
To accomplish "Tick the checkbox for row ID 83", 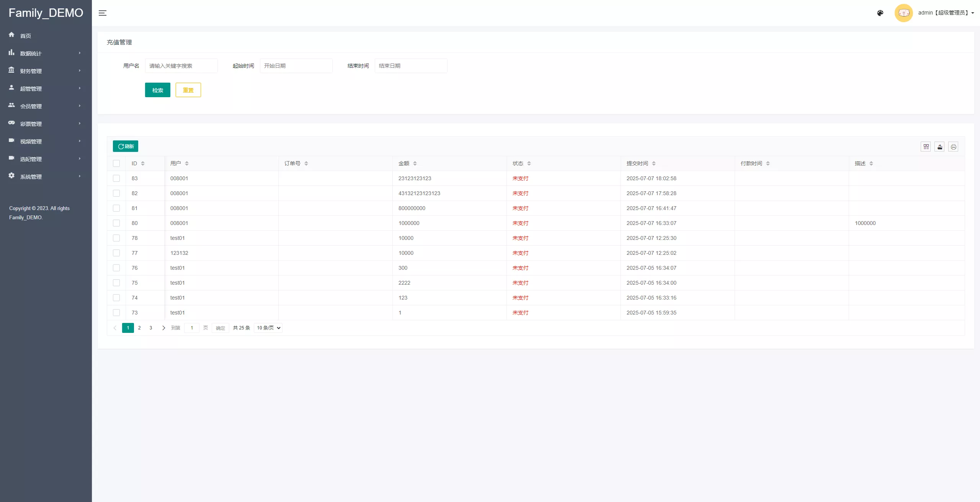I will [116, 178].
